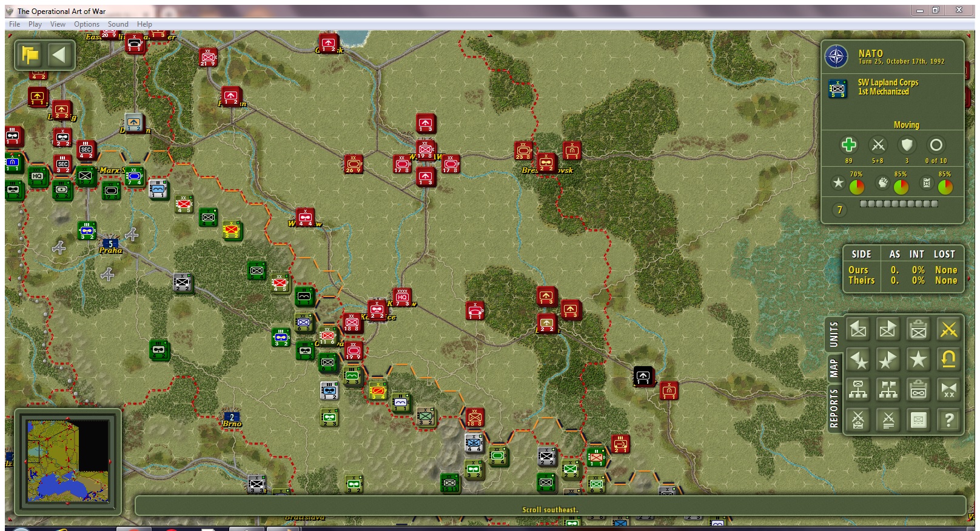Open the Help menu
Image resolution: width=980 pixels, height=531 pixels.
144,24
